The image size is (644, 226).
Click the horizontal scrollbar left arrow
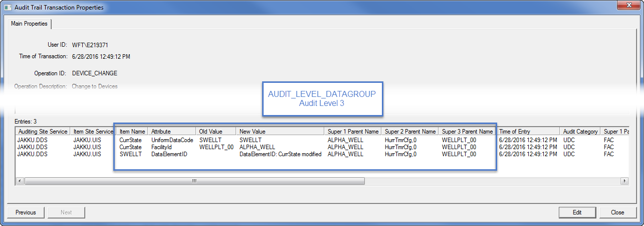click(x=21, y=181)
